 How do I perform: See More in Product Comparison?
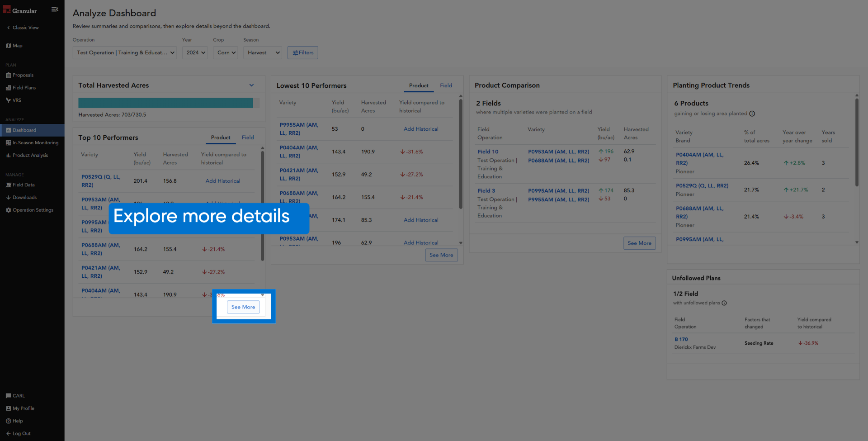[639, 243]
